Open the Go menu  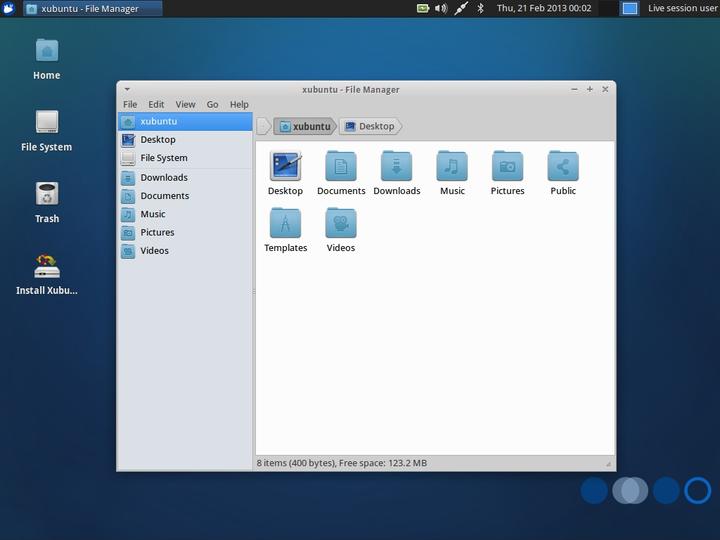(x=212, y=105)
